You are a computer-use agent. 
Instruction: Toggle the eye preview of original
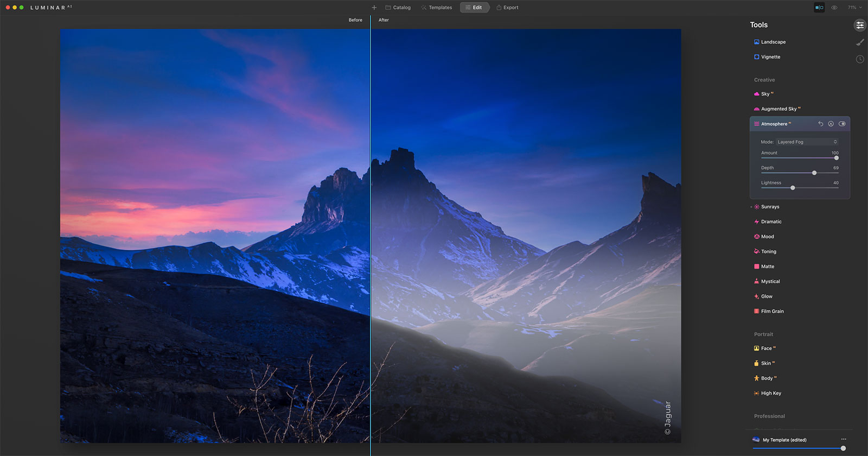[x=834, y=8]
